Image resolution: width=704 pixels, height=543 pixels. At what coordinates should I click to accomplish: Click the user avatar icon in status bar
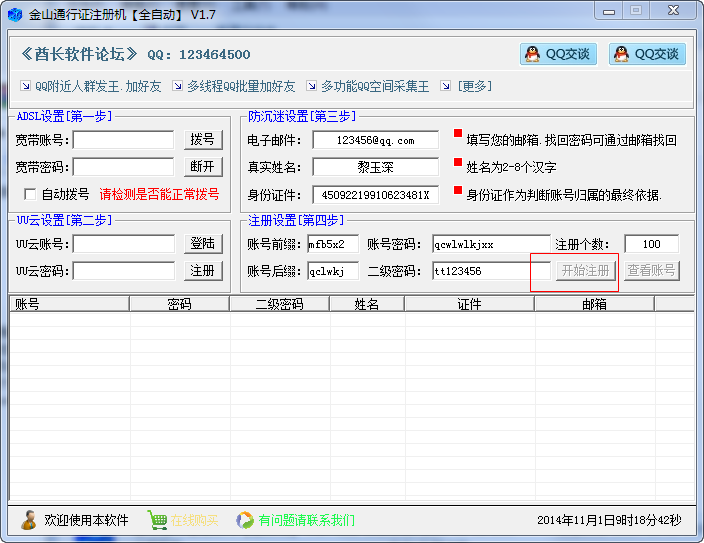point(29,520)
